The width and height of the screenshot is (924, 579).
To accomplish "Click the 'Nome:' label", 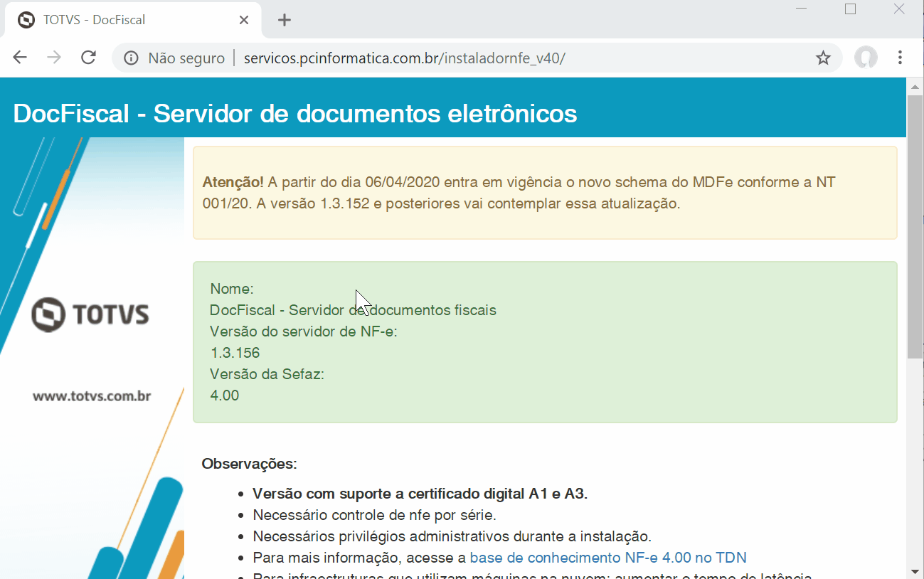I will tap(232, 289).
